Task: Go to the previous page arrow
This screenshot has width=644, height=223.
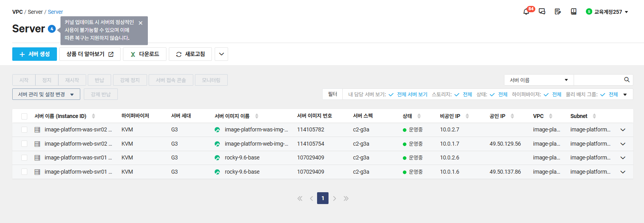Action: click(x=312, y=199)
